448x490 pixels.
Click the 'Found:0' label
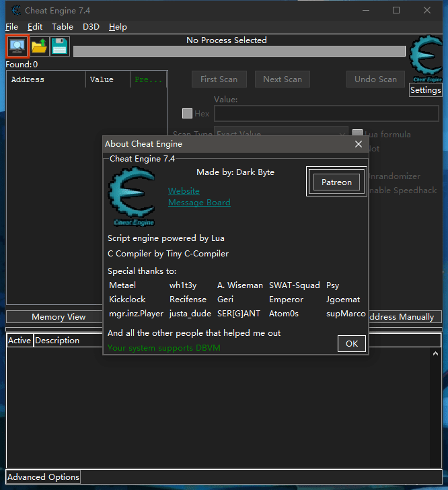22,65
